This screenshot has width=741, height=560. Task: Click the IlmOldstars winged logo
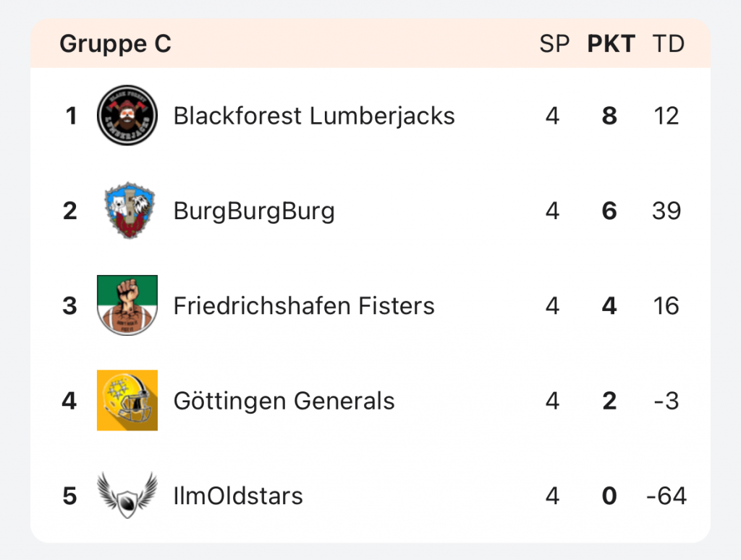click(x=127, y=496)
